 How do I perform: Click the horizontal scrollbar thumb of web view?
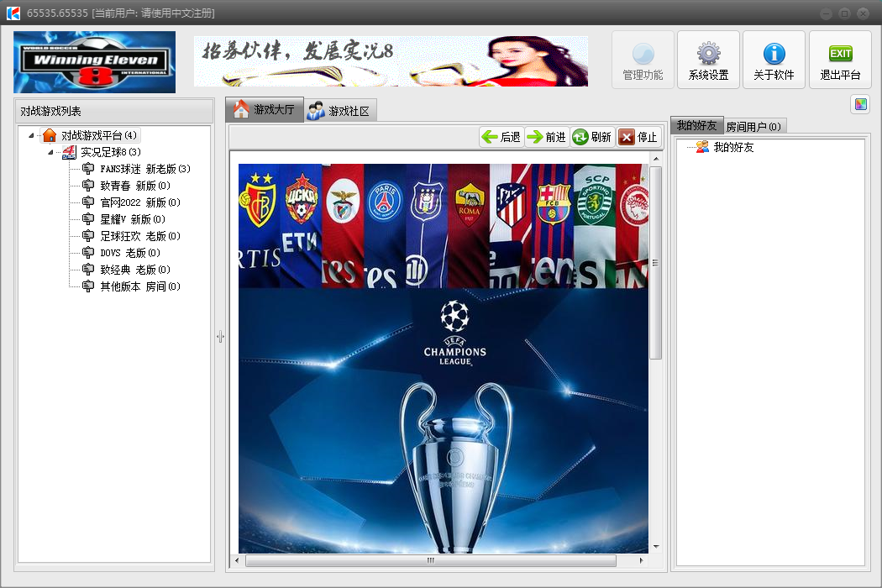point(431,560)
